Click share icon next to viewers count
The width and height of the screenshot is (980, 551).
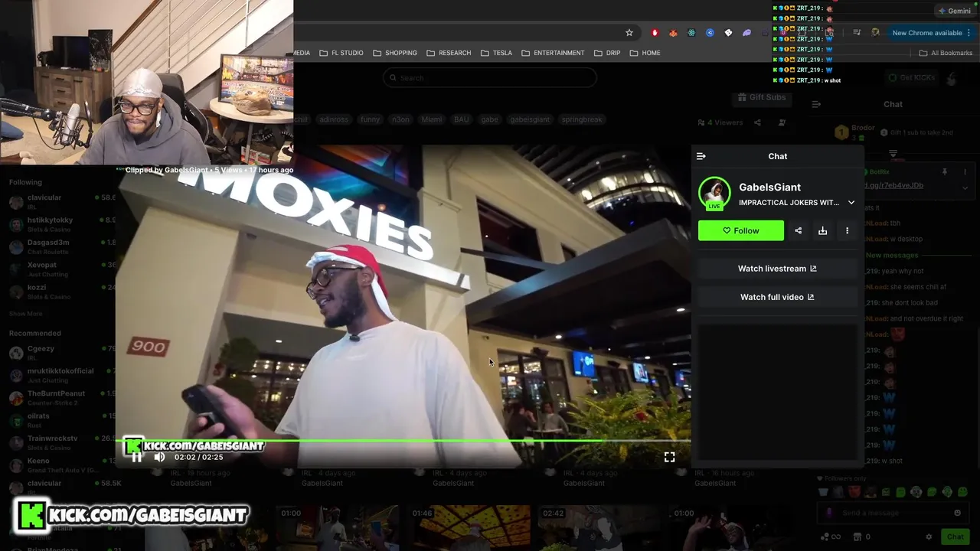click(x=757, y=122)
